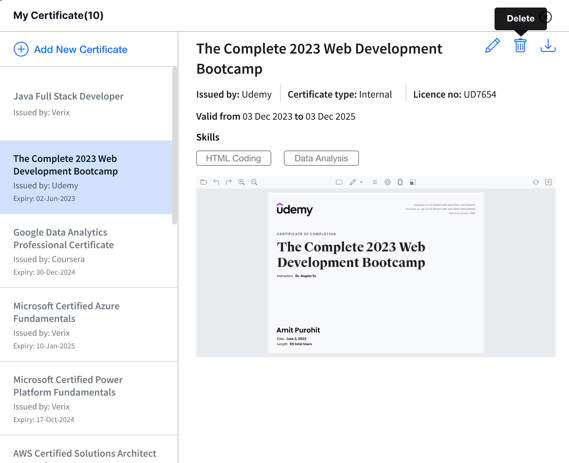Click the Udemy certificate preview image
569x463 pixels.
(376, 273)
